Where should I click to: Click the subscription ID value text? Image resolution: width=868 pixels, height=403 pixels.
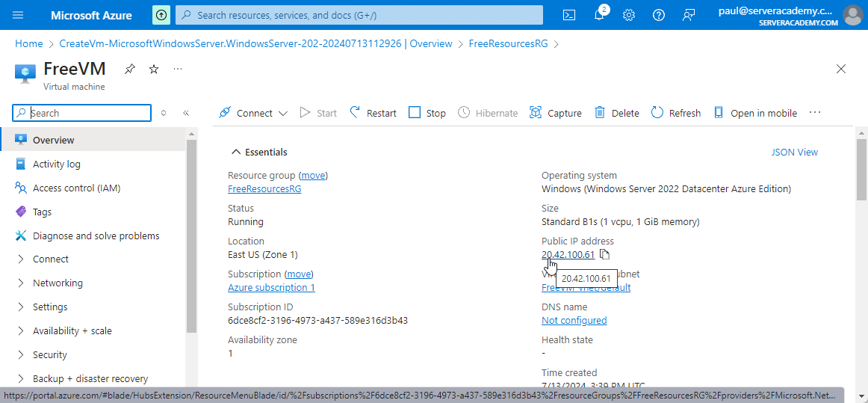(317, 321)
